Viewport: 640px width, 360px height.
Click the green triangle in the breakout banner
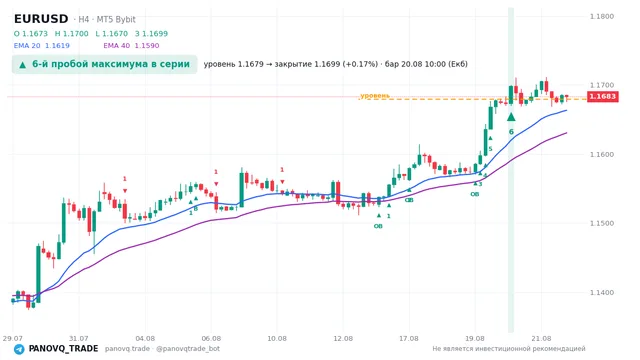23,65
